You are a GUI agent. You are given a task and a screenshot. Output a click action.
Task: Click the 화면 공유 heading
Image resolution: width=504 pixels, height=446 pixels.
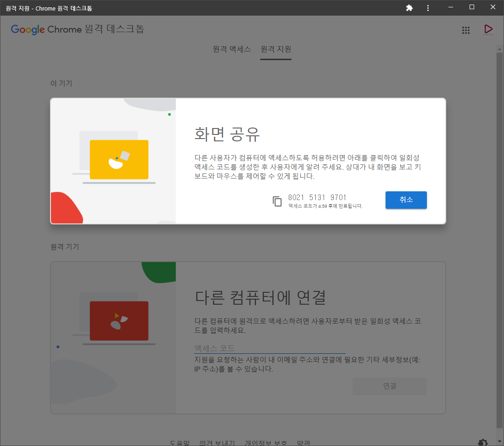[227, 134]
